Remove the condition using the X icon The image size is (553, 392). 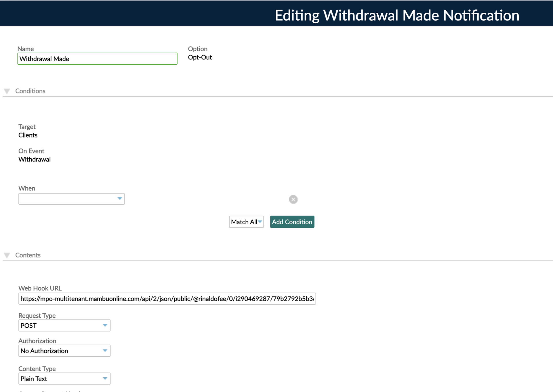(x=293, y=199)
